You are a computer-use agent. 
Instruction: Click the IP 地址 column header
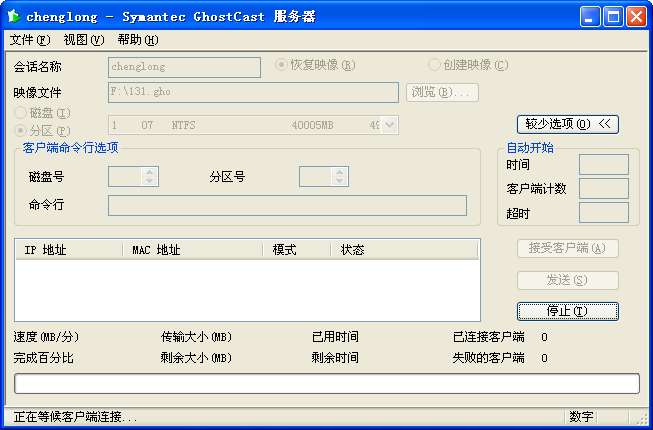pyautogui.click(x=69, y=250)
